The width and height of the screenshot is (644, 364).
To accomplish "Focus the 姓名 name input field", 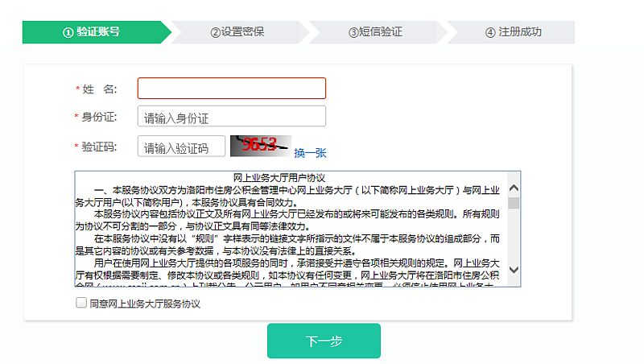I will point(231,88).
